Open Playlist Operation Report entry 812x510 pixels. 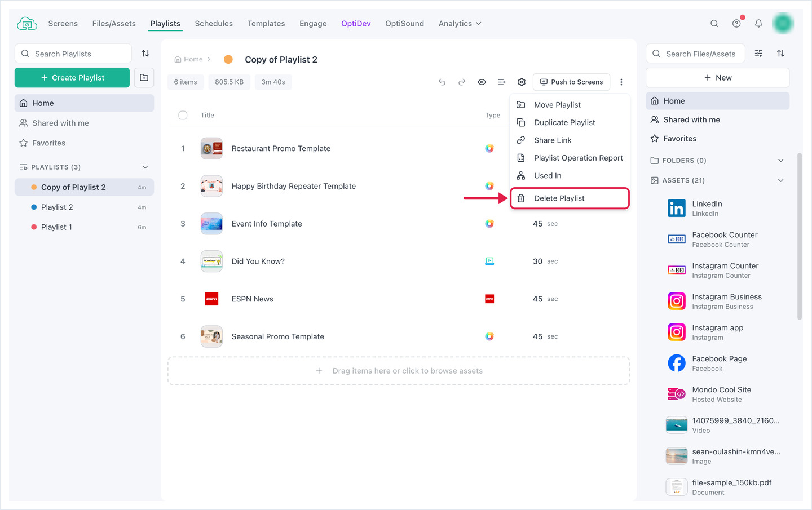(570, 158)
